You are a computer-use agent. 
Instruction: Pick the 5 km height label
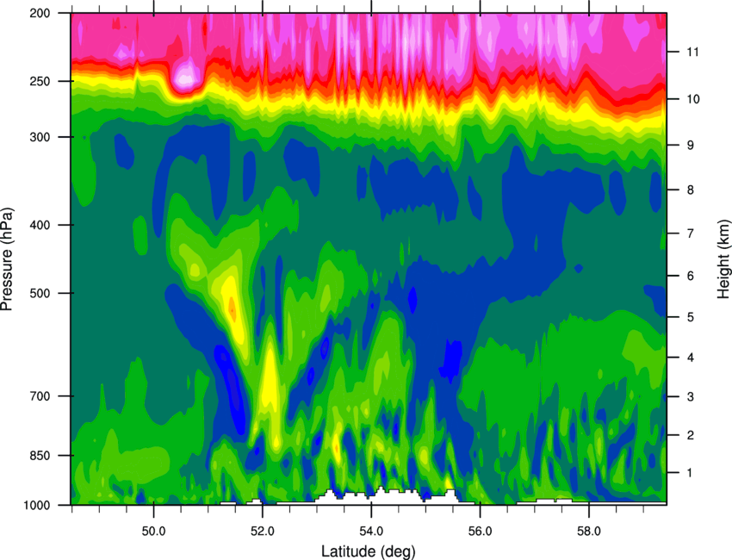click(x=690, y=317)
